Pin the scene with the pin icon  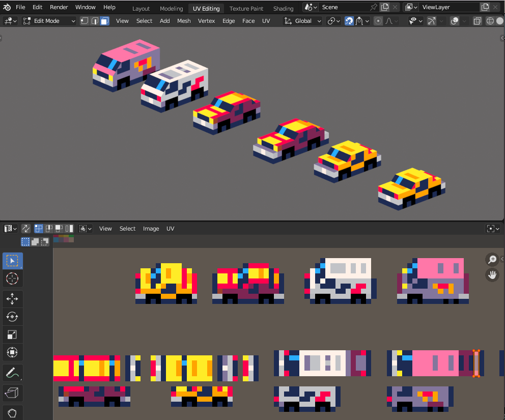pyautogui.click(x=374, y=7)
